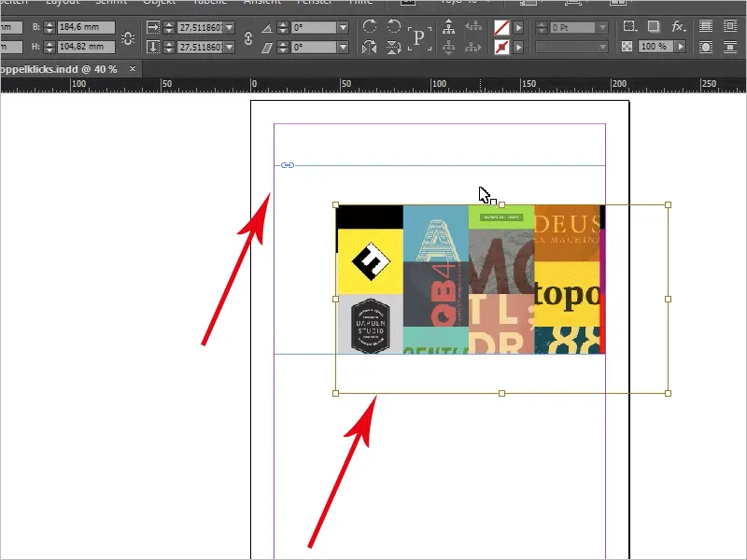Open the opacity 100 % slider arrow

click(681, 47)
